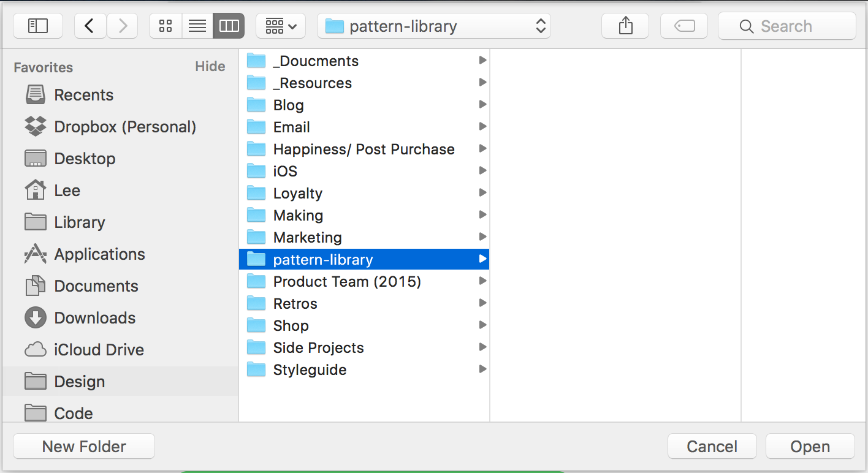Open the item grouping dropdown
Image resolution: width=868 pixels, height=473 pixels.
click(280, 25)
